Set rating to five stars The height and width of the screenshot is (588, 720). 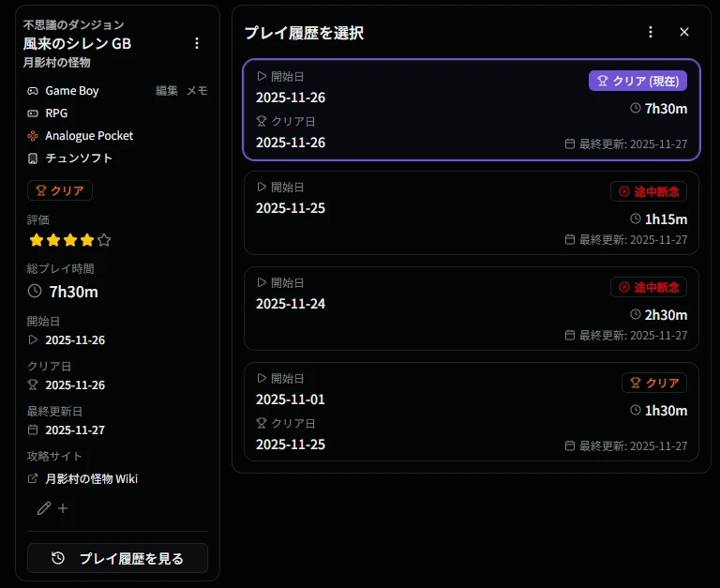coord(104,240)
